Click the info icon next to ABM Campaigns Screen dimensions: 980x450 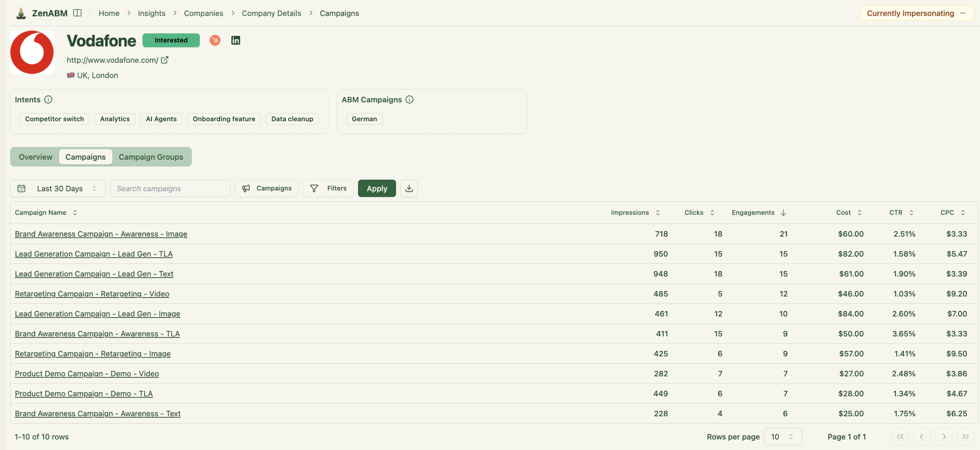[x=410, y=99]
